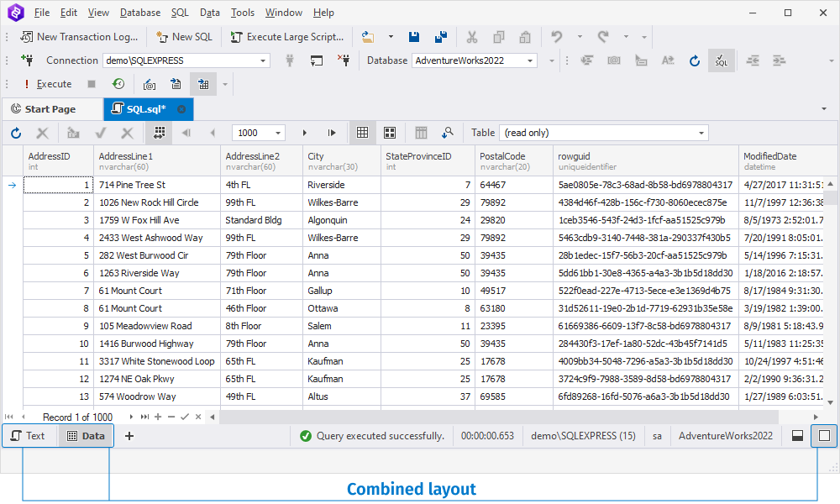
Task: Expand the tab list dropdown arrow
Action: click(824, 109)
